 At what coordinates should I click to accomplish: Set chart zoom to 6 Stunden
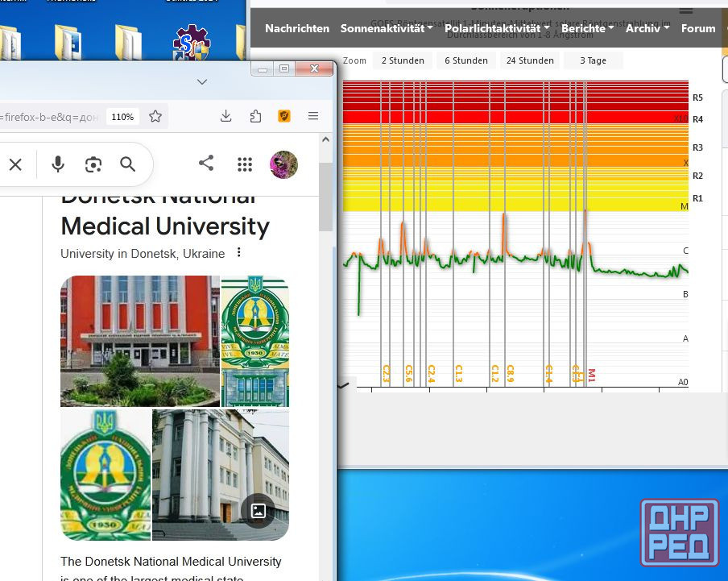pyautogui.click(x=466, y=60)
